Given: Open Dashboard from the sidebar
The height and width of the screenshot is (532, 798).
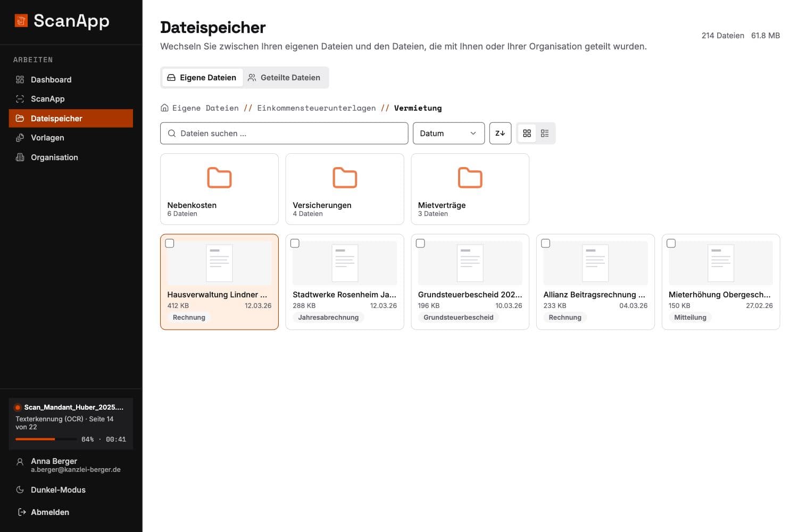Looking at the screenshot, I should 71,79.
